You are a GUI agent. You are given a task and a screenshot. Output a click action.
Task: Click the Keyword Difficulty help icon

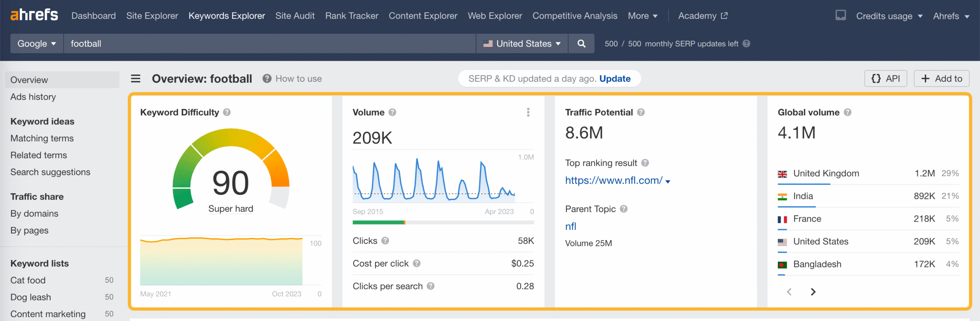[x=227, y=112]
